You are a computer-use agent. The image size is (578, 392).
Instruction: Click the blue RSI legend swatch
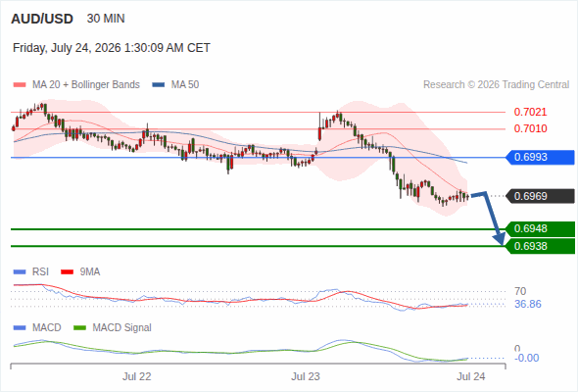click(20, 272)
